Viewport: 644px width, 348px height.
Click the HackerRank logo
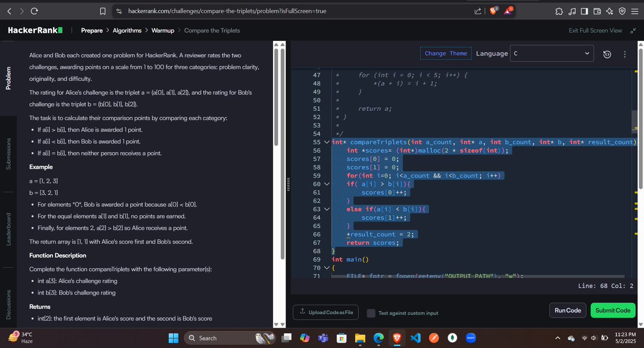click(x=35, y=31)
